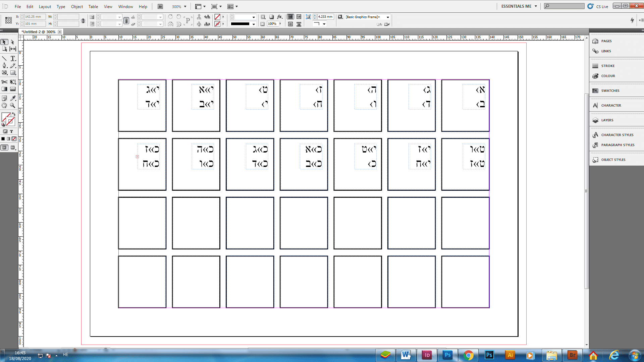
Task: Open the Basic Graphics Frame style dropdown
Action: click(388, 17)
